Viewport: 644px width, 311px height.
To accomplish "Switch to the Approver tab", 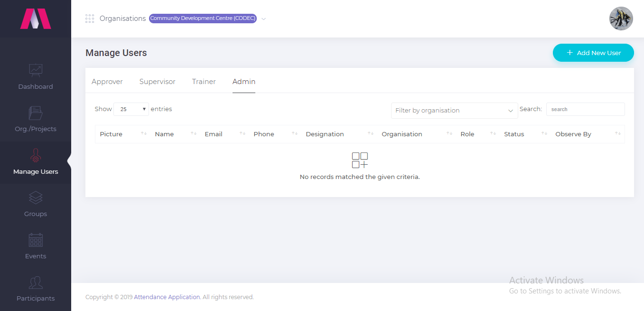I will click(107, 82).
